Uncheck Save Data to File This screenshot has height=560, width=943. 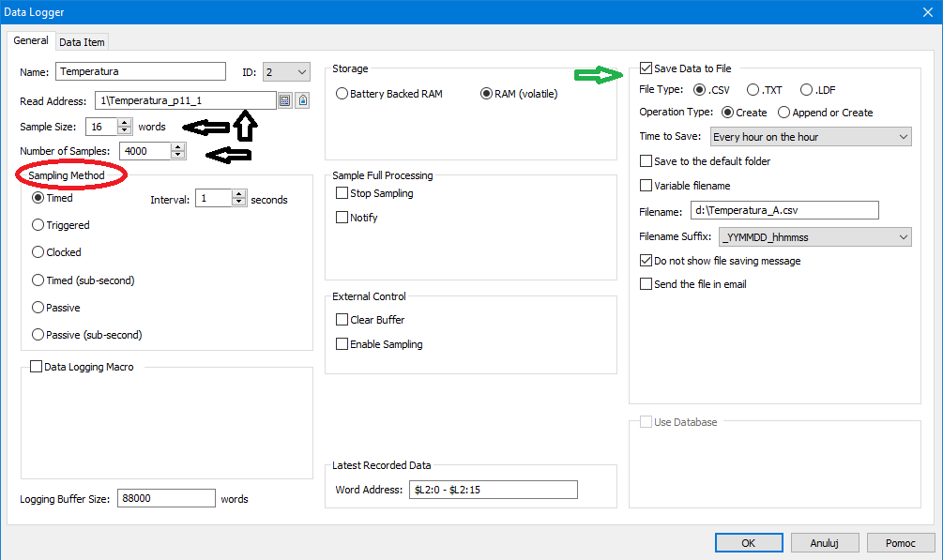(x=646, y=68)
